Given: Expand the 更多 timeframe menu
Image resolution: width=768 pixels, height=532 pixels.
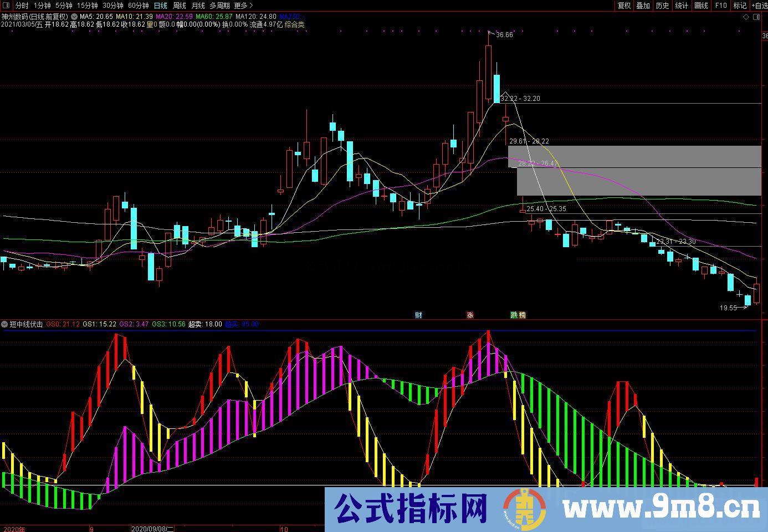Looking at the screenshot, I should (x=239, y=5).
